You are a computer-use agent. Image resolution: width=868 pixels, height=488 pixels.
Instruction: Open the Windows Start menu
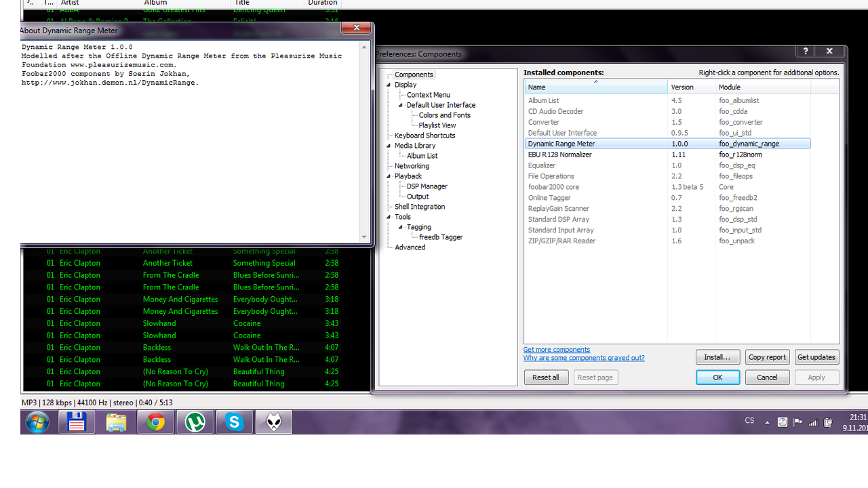tap(38, 422)
